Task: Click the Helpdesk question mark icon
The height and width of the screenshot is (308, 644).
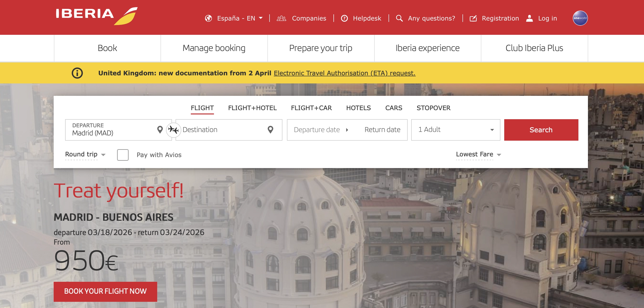Action: [x=344, y=19]
